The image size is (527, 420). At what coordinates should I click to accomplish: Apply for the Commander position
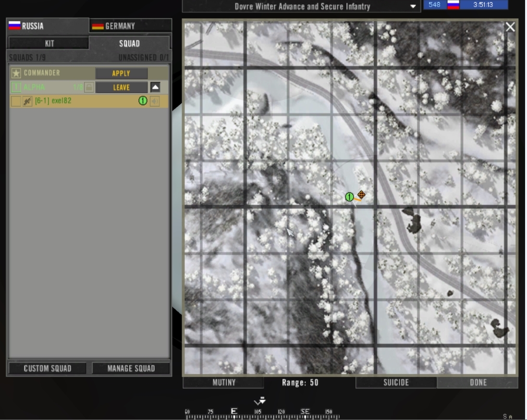pyautogui.click(x=122, y=73)
